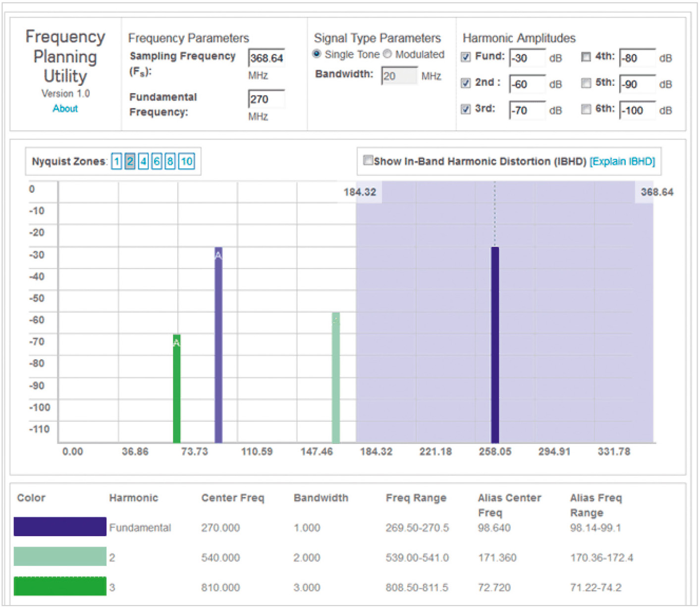Uncheck the Fund harmonic checkbox
Image resolution: width=700 pixels, height=608 pixels.
466,57
